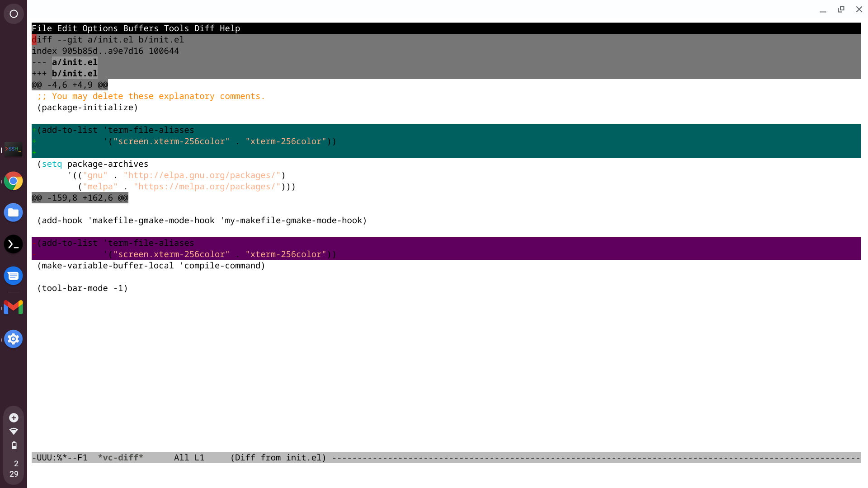Click the a/init.el file header
The image size is (868, 488).
pos(75,62)
